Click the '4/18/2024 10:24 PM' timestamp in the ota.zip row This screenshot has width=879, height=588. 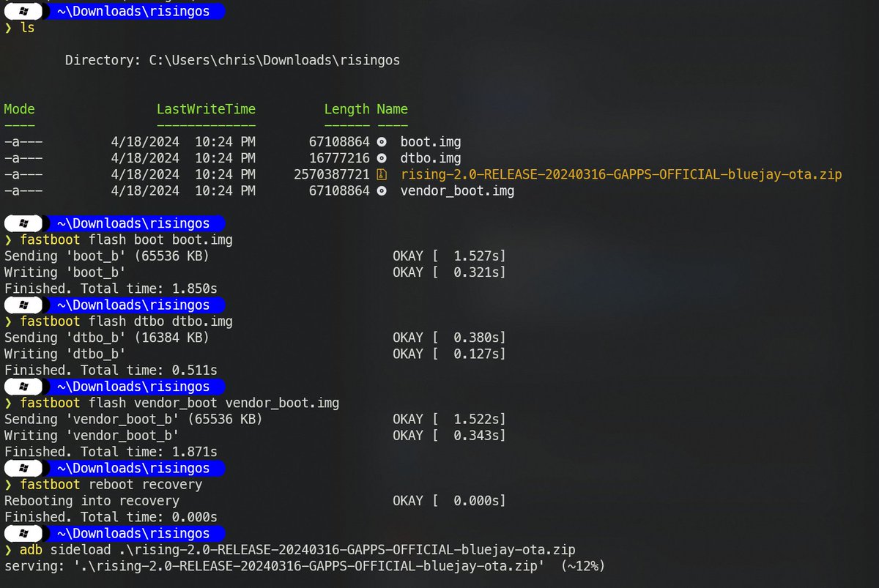pyautogui.click(x=183, y=174)
